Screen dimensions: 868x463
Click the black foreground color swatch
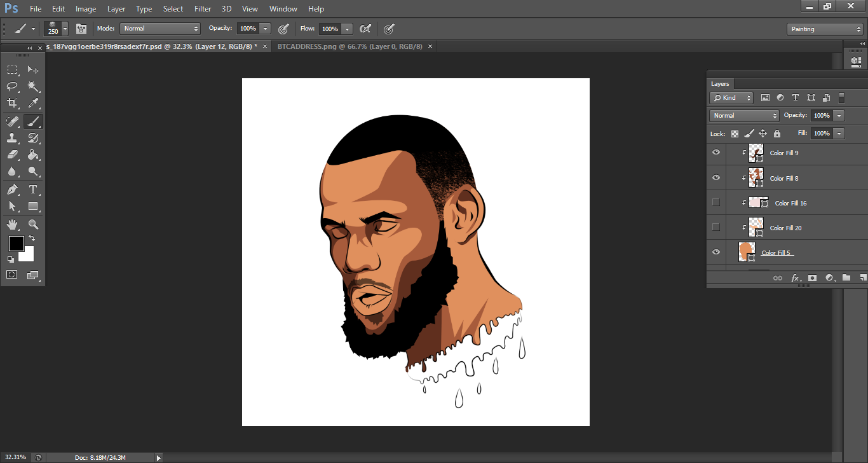tap(16, 244)
